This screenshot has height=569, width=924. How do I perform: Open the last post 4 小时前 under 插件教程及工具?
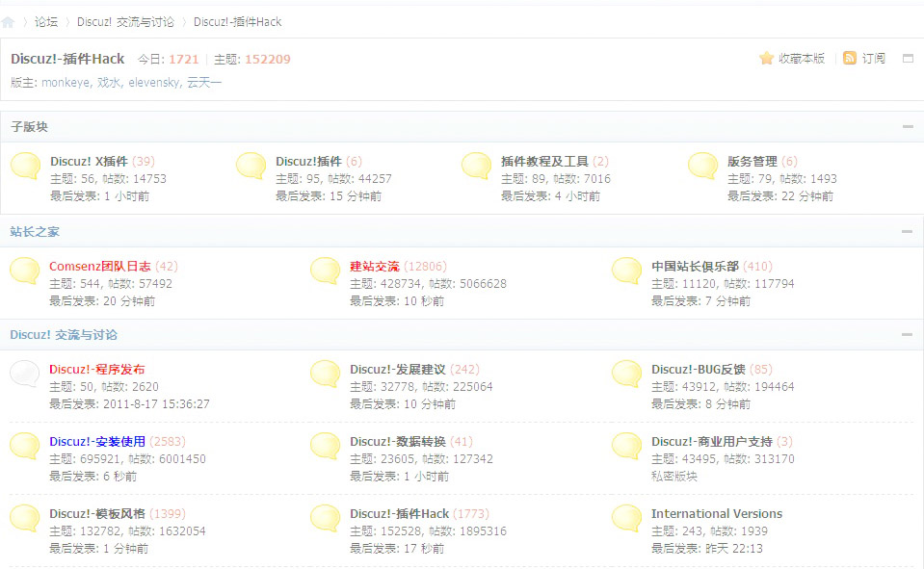tap(577, 196)
